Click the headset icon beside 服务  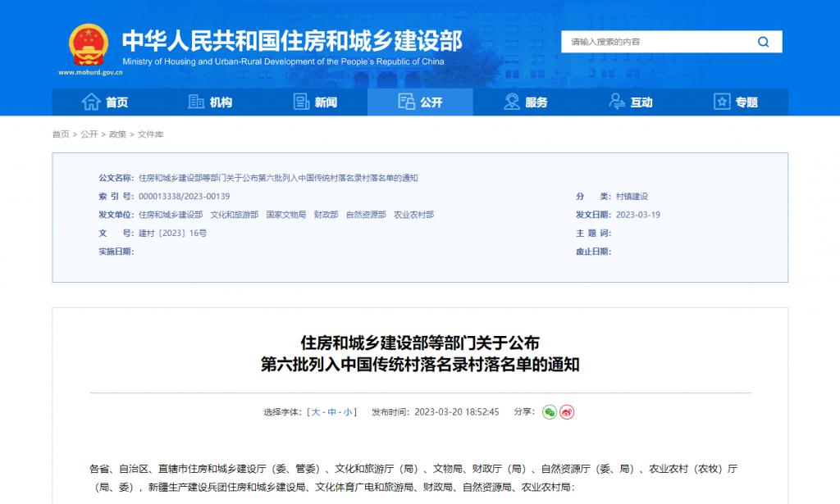[x=512, y=102]
